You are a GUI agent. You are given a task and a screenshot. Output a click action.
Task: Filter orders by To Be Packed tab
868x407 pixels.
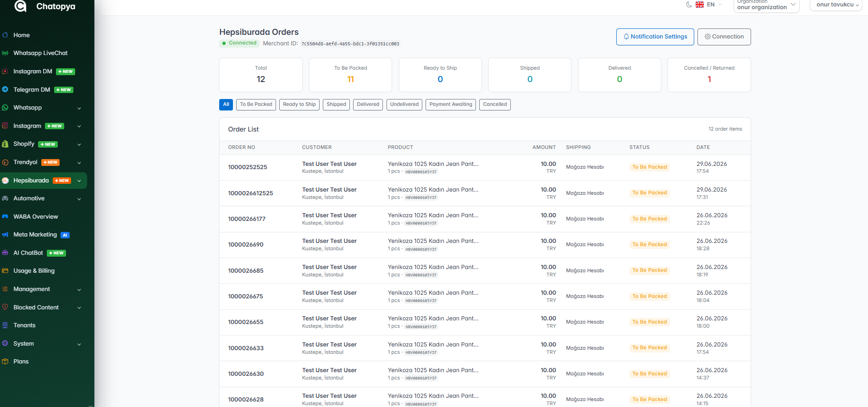(x=256, y=104)
